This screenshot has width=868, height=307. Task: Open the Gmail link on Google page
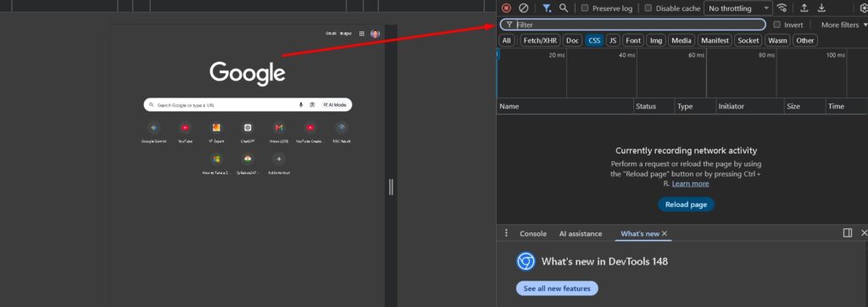pos(331,34)
